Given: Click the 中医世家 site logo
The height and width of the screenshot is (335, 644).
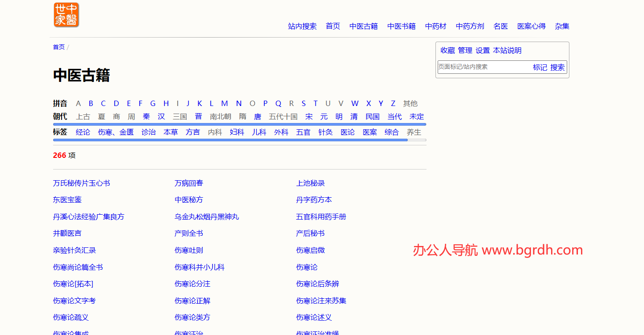Looking at the screenshot, I should tap(66, 15).
